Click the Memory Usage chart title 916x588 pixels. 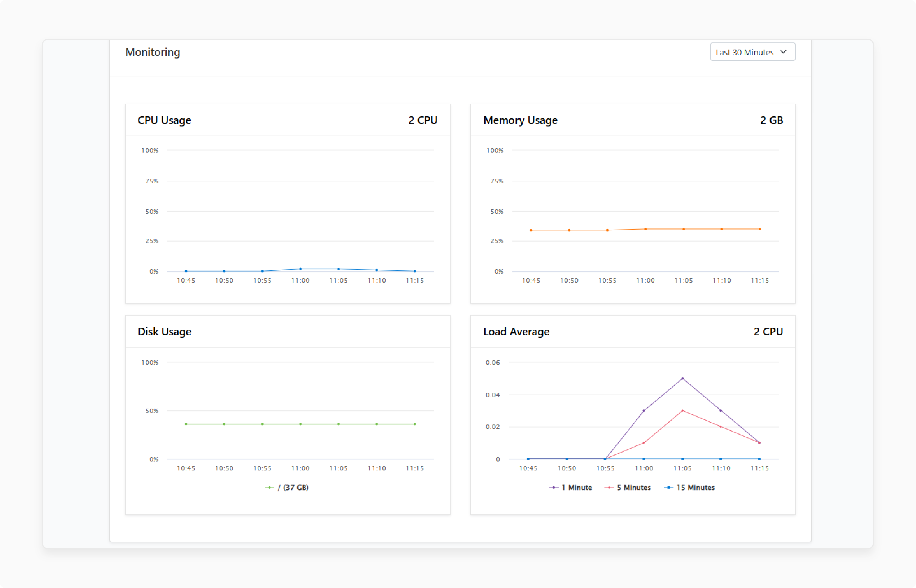point(520,120)
